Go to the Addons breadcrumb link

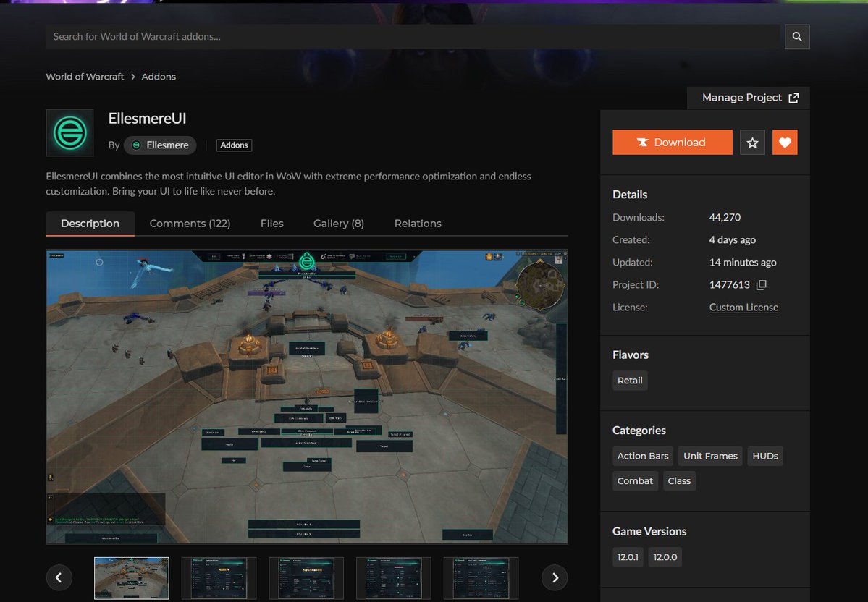[x=159, y=77]
